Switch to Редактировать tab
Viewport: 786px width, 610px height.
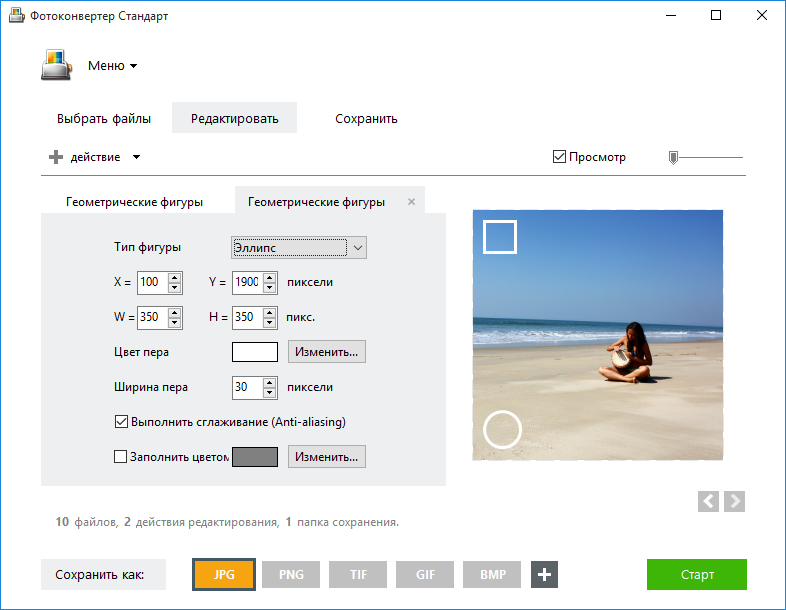[234, 118]
